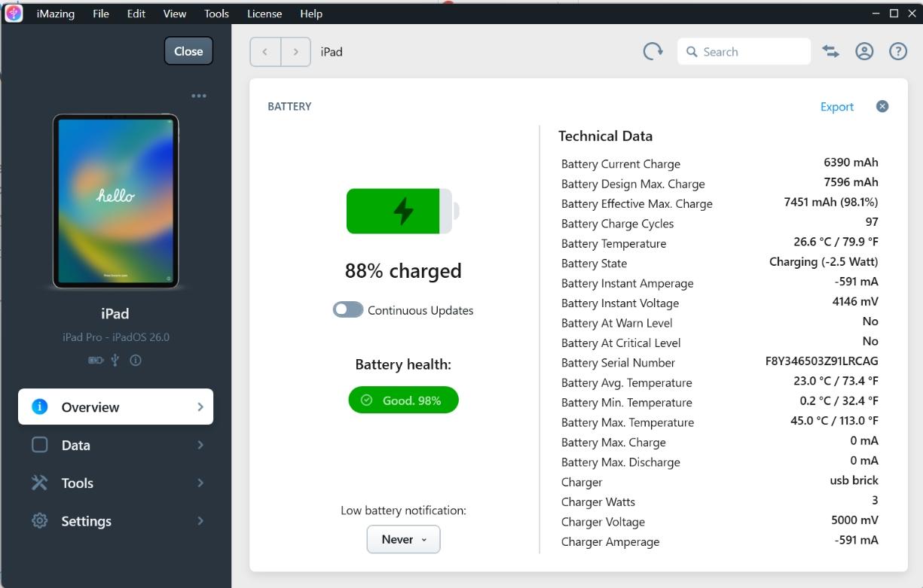Click the refresh arrow icon

[653, 51]
